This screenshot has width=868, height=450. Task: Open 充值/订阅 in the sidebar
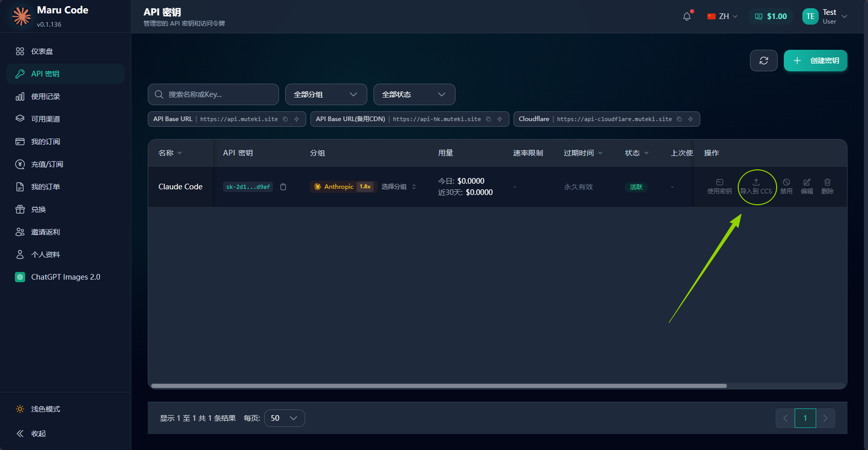pos(65,164)
